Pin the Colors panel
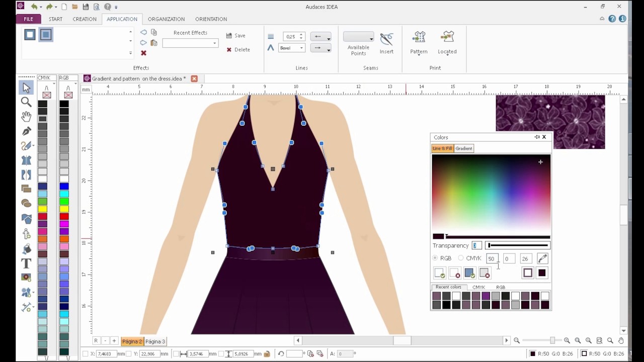Image resolution: width=644 pixels, height=362 pixels. pyautogui.click(x=537, y=137)
